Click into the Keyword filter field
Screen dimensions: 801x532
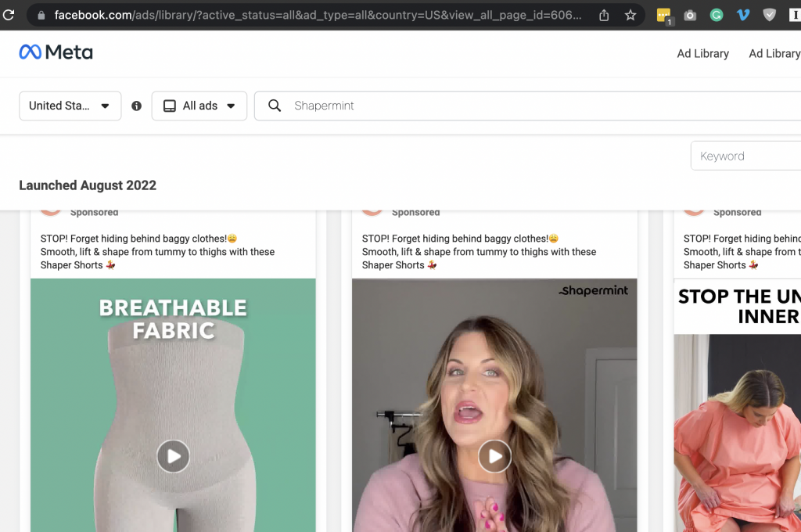[x=745, y=156]
